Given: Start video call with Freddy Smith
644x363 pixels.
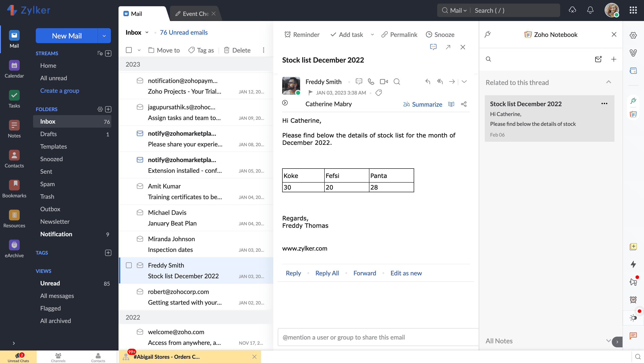Looking at the screenshot, I should click(383, 81).
